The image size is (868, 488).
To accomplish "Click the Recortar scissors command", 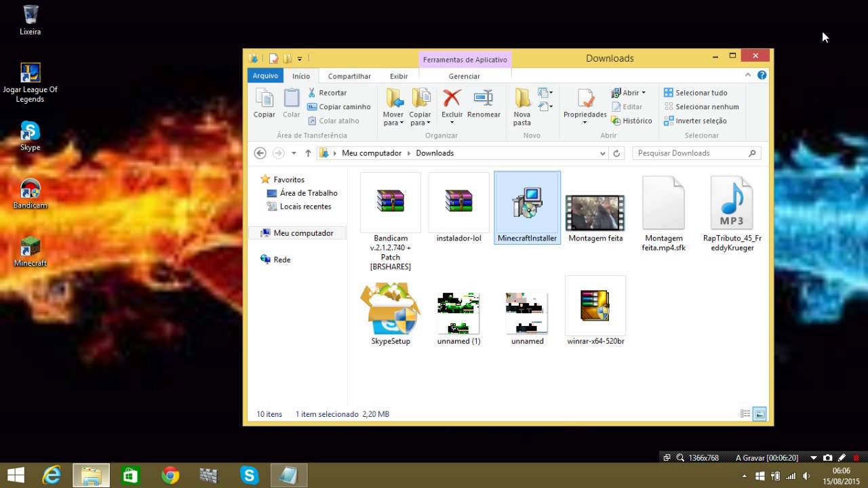I will pos(327,93).
